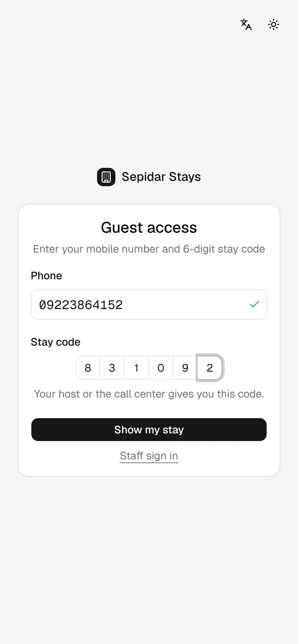Open the language translation switcher
Image resolution: width=298 pixels, height=644 pixels.
coord(246,25)
